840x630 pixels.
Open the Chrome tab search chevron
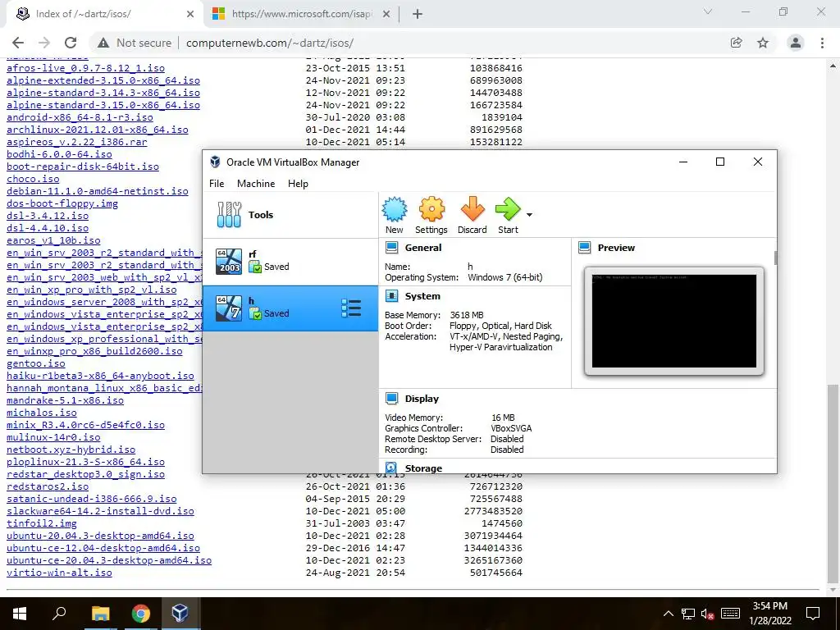coord(708,11)
